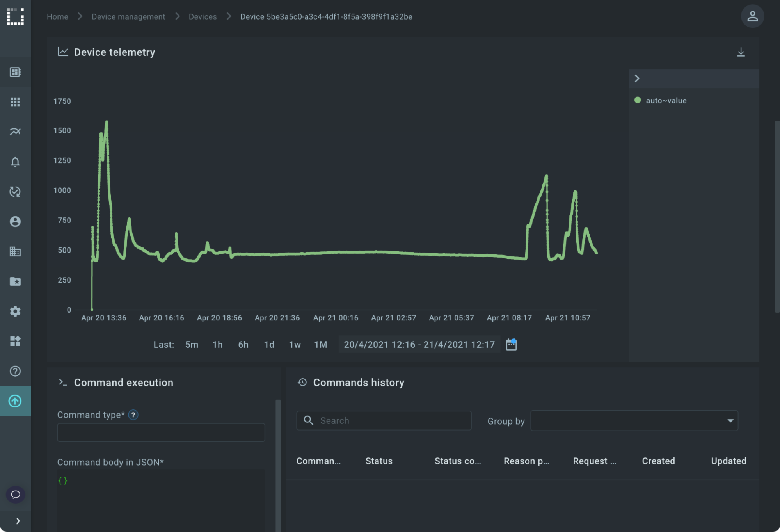Select the analytics chart icon in sidebar
The image size is (780, 532).
(x=15, y=132)
